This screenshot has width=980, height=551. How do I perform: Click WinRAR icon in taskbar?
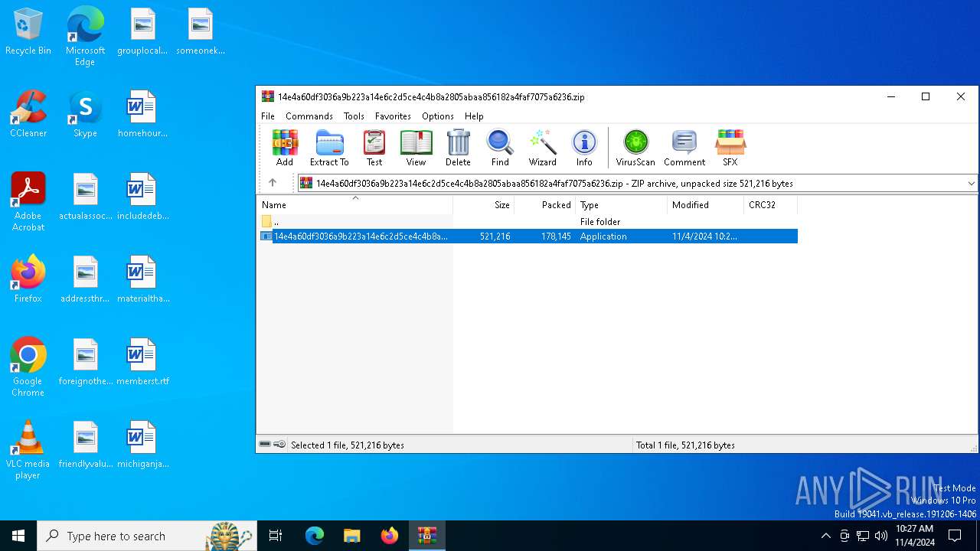(426, 536)
